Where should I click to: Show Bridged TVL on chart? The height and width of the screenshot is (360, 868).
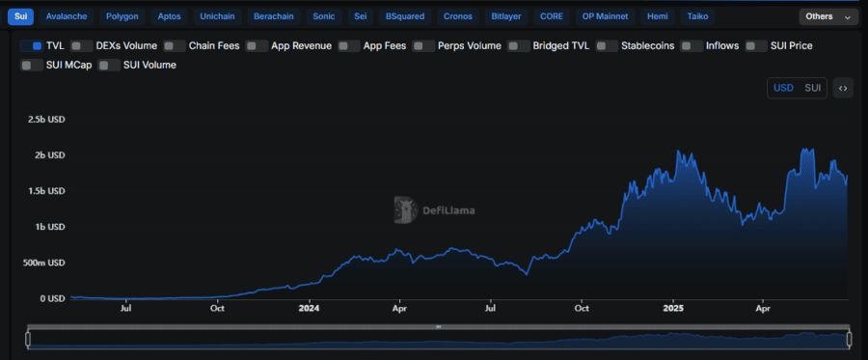[519, 46]
